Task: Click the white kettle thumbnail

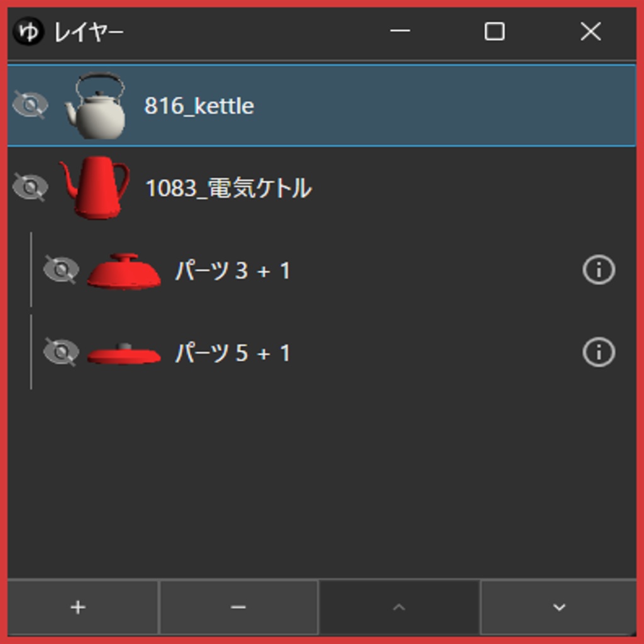Action: (x=96, y=106)
